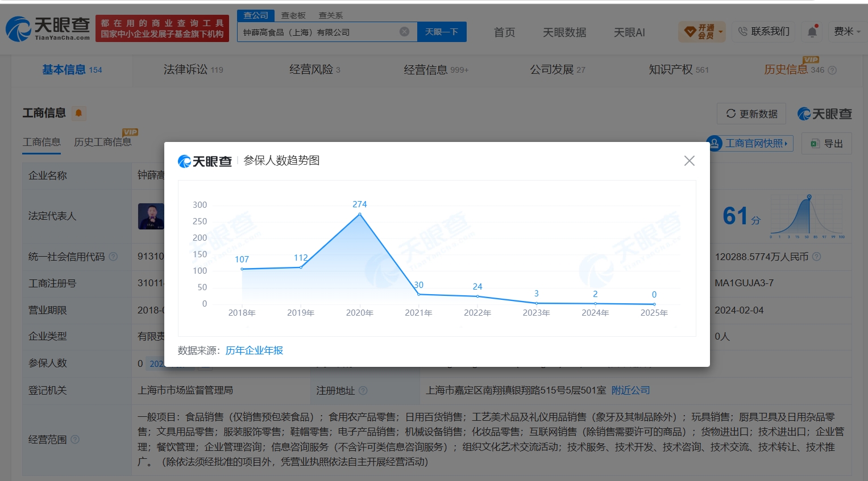This screenshot has width=868, height=481.
Task: Clear the search box with the X icon
Action: click(404, 32)
